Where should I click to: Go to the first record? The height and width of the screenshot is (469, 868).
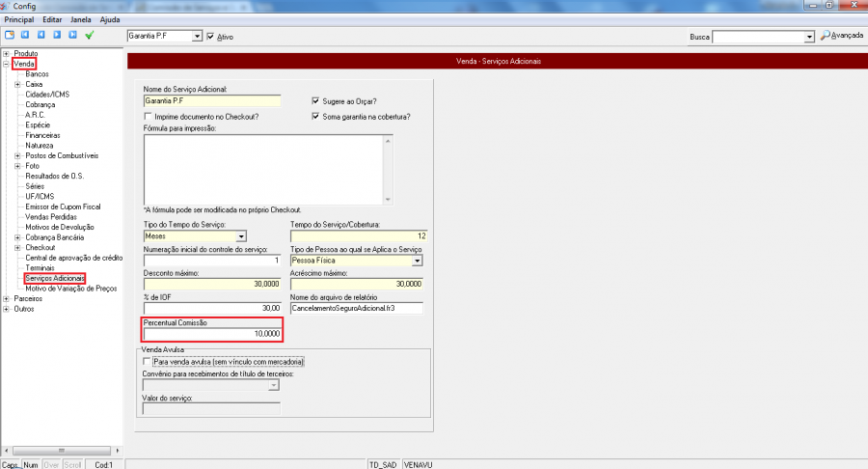point(25,35)
